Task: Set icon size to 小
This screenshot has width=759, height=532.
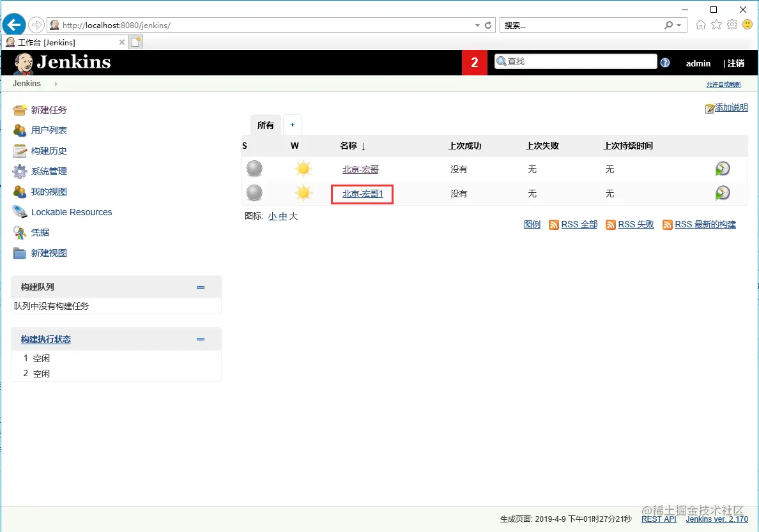Action: [273, 217]
